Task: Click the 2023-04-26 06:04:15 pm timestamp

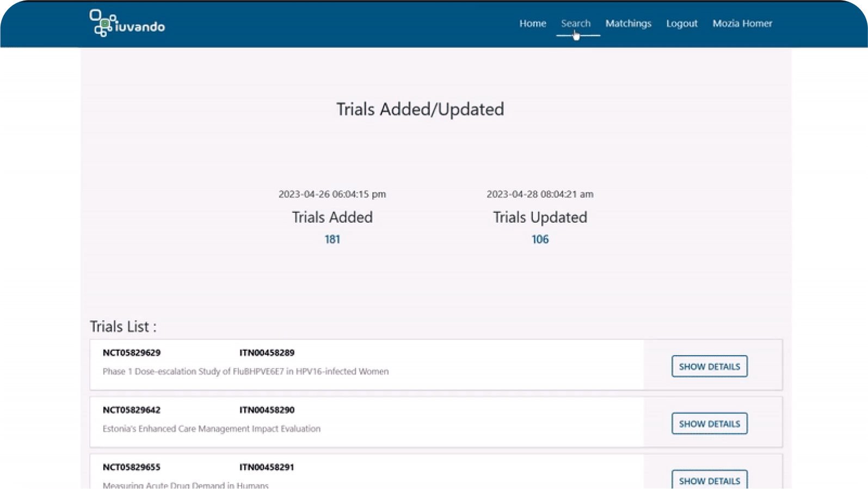Action: tap(332, 194)
